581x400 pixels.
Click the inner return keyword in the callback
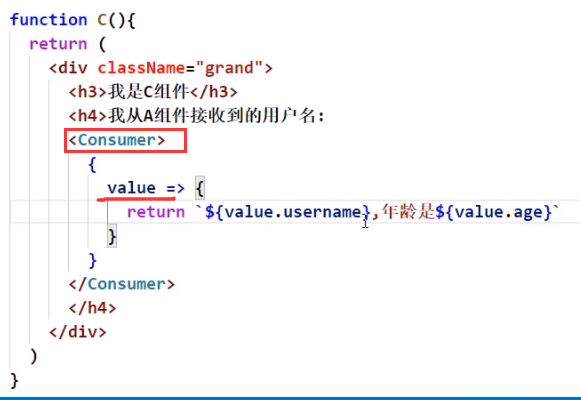tap(156, 212)
